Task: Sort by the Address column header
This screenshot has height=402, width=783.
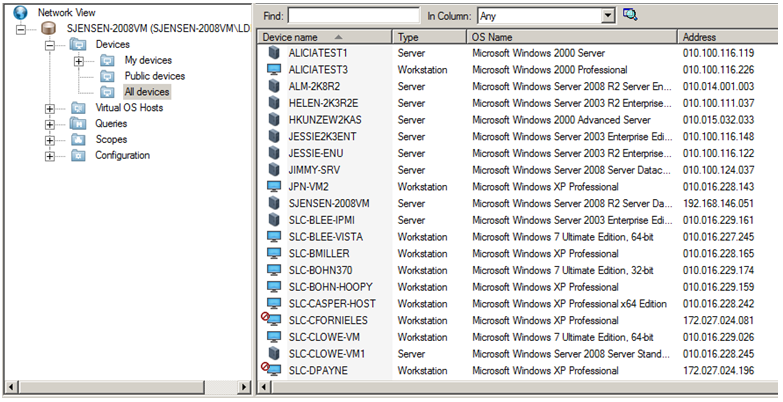Action: pyautogui.click(x=728, y=37)
